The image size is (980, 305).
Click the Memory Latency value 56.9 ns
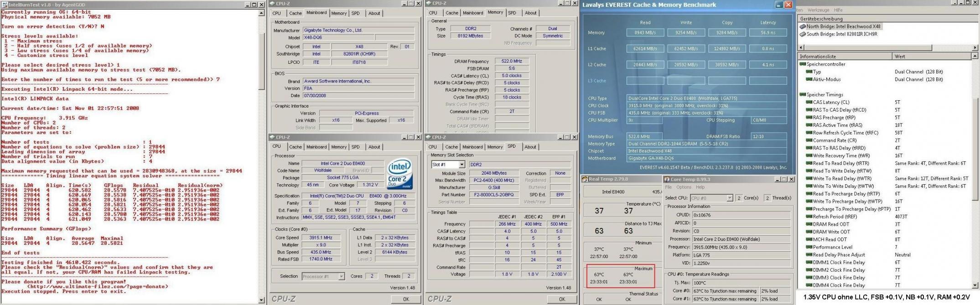point(768,33)
